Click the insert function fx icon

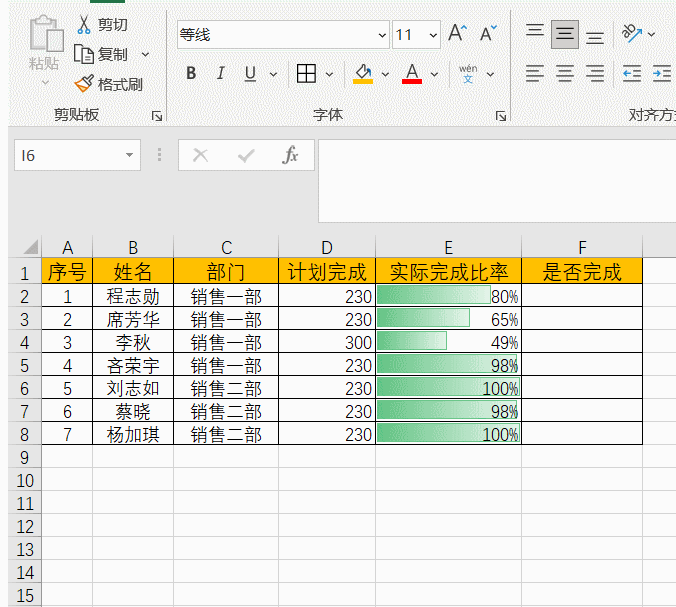tap(290, 155)
